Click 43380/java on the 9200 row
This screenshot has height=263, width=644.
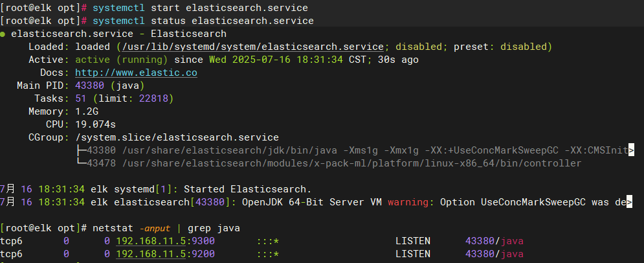click(x=494, y=255)
